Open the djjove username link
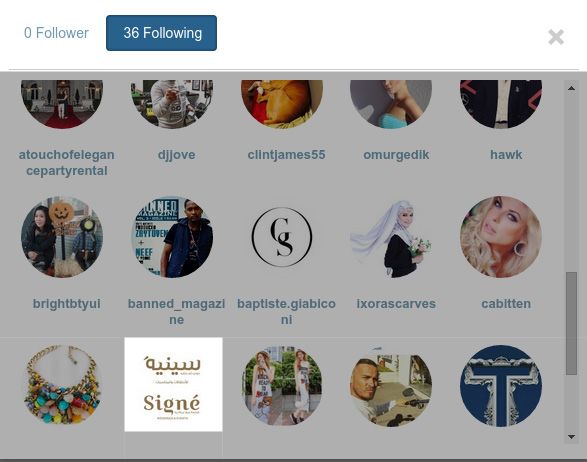Screen dimensions: 587x462 coord(176,155)
